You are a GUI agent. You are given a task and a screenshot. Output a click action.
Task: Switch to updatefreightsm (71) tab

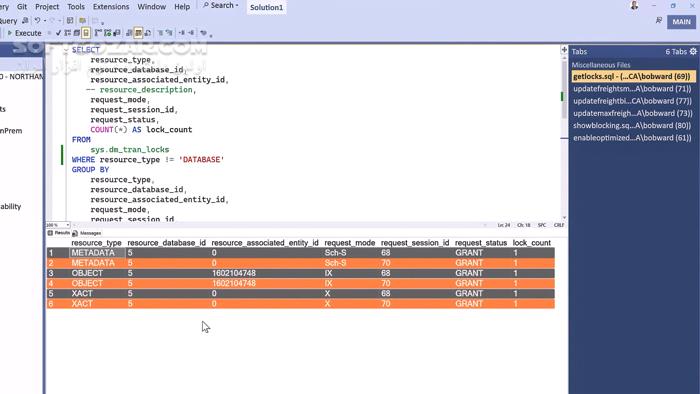click(632, 89)
